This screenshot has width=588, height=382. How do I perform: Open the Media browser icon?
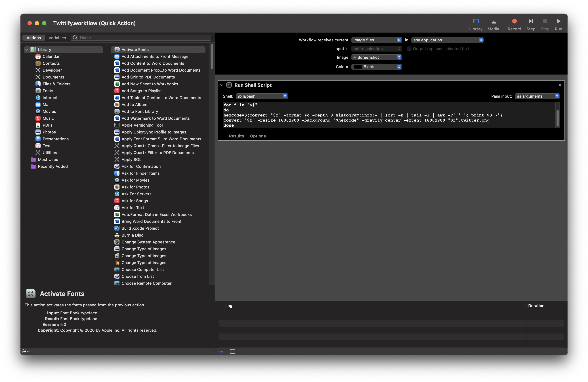click(493, 22)
